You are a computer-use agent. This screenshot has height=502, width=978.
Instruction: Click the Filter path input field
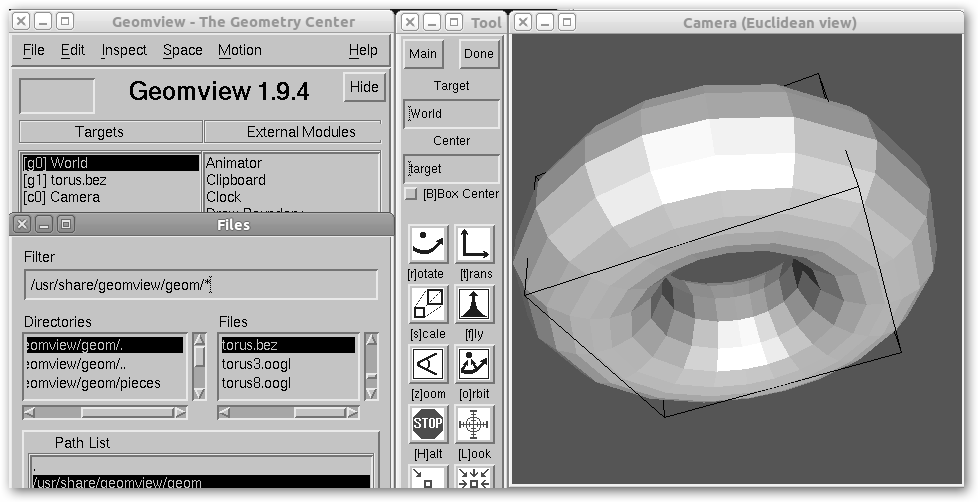201,285
